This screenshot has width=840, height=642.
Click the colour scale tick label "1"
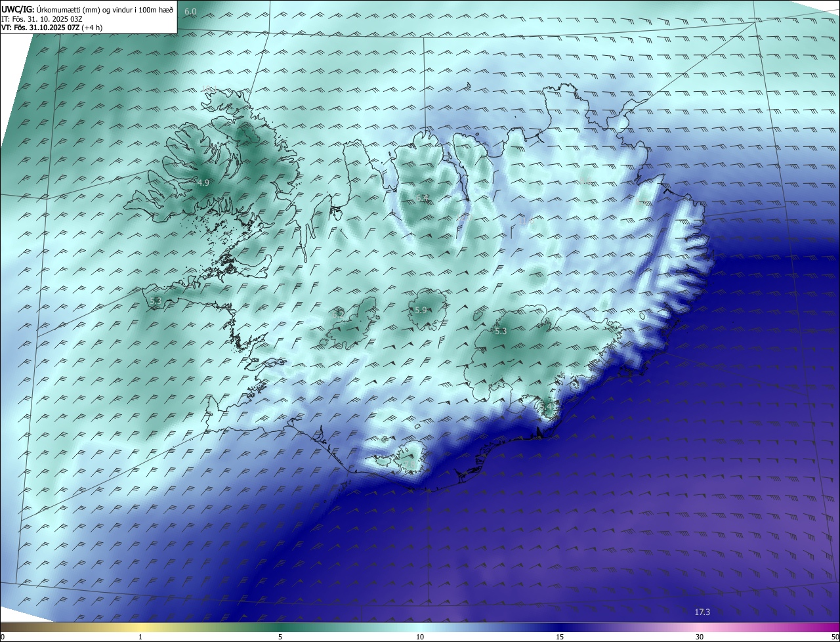140,637
